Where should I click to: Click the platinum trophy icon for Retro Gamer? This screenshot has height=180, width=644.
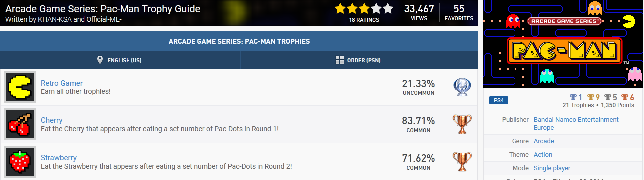click(x=462, y=87)
